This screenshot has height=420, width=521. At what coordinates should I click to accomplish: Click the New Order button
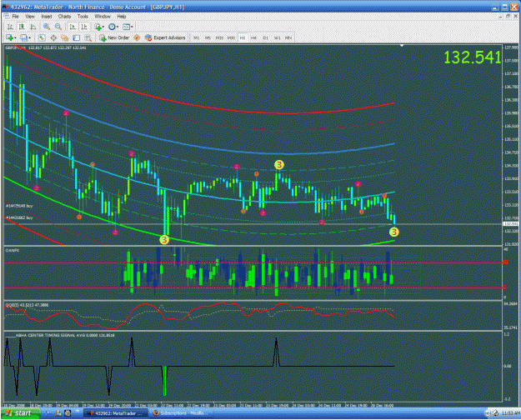point(114,37)
